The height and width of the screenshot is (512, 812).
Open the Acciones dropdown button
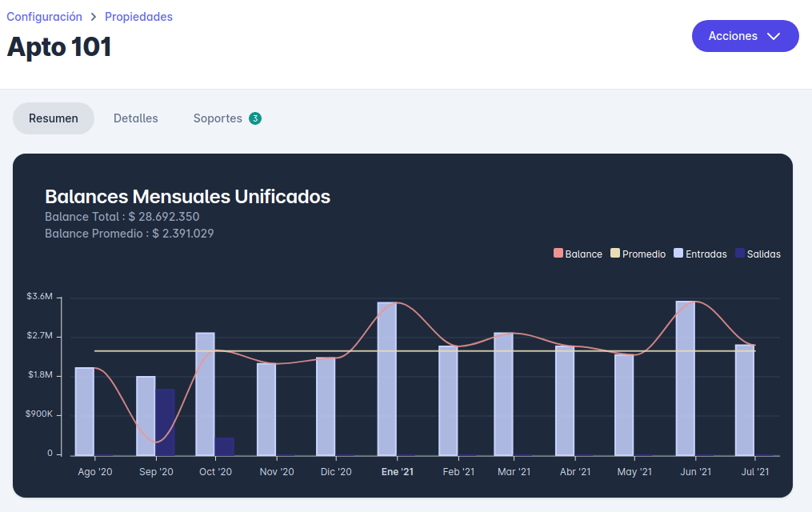pyautogui.click(x=744, y=36)
